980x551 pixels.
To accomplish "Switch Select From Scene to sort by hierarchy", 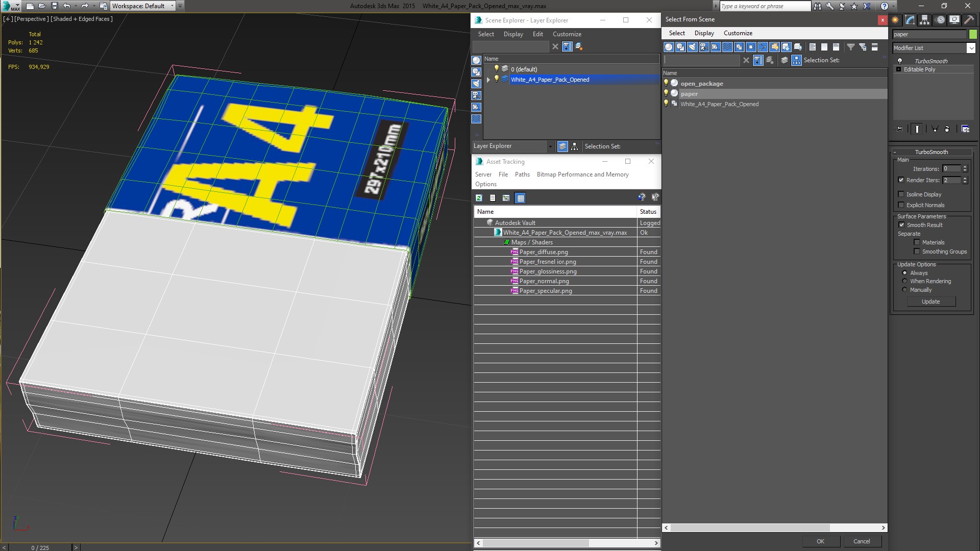I will coord(797,60).
